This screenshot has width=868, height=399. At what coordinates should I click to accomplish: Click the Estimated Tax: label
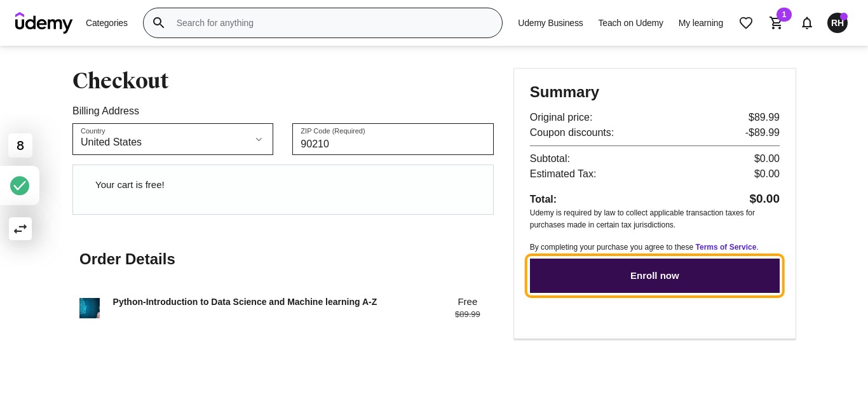tap(563, 174)
